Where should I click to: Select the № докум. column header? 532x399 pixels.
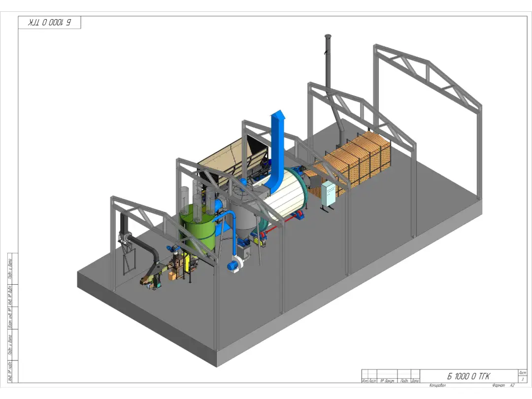385,381
